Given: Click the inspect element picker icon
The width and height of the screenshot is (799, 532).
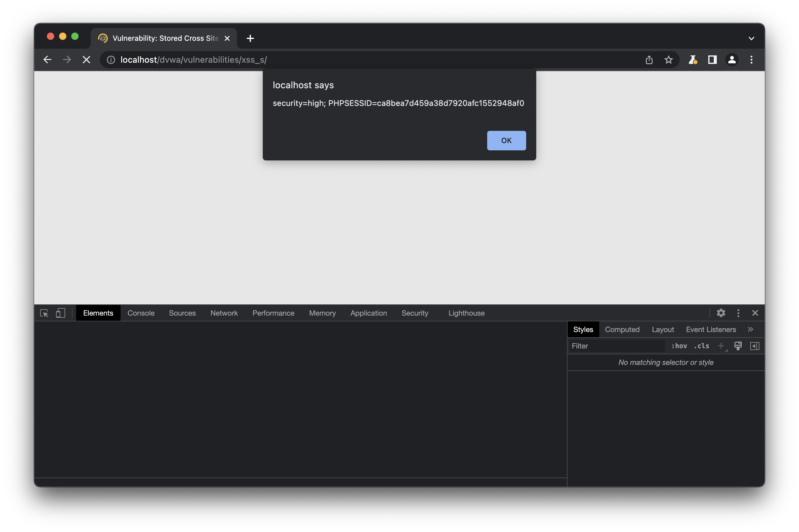Looking at the screenshot, I should click(x=44, y=313).
